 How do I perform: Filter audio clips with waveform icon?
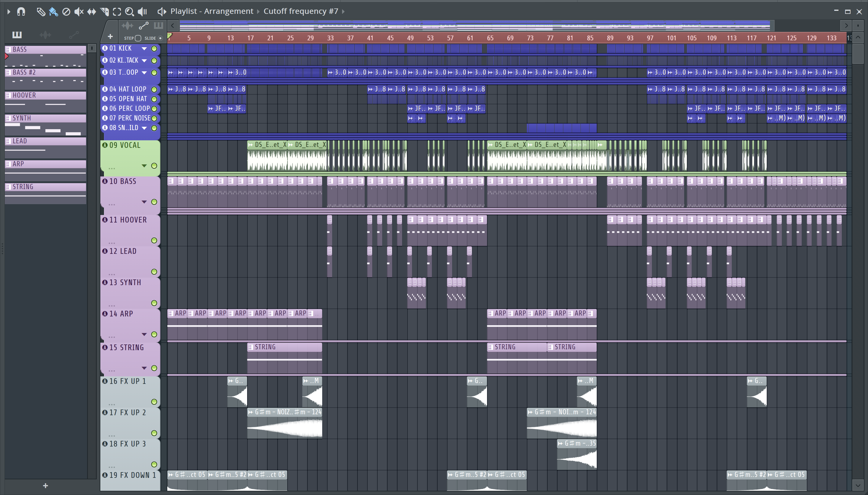127,26
